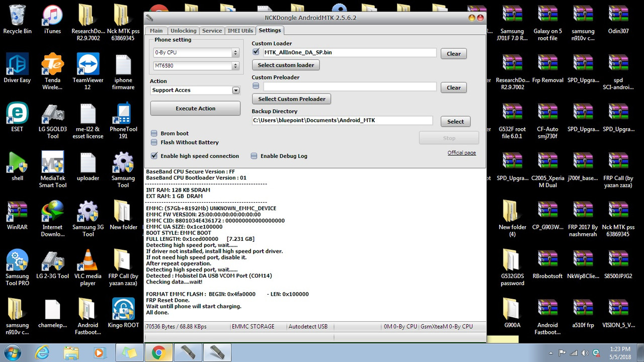Open the Odin307 archive icon
Image resolution: width=644 pixels, height=362 pixels.
click(x=618, y=20)
